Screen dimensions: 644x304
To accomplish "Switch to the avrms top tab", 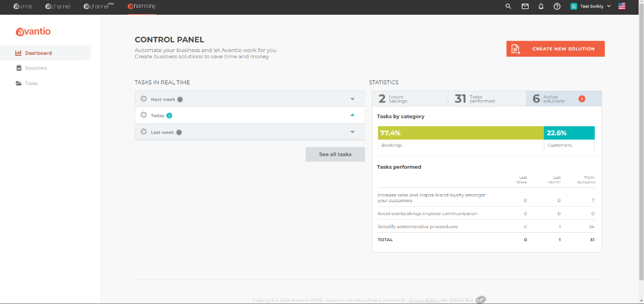I will click(23, 6).
